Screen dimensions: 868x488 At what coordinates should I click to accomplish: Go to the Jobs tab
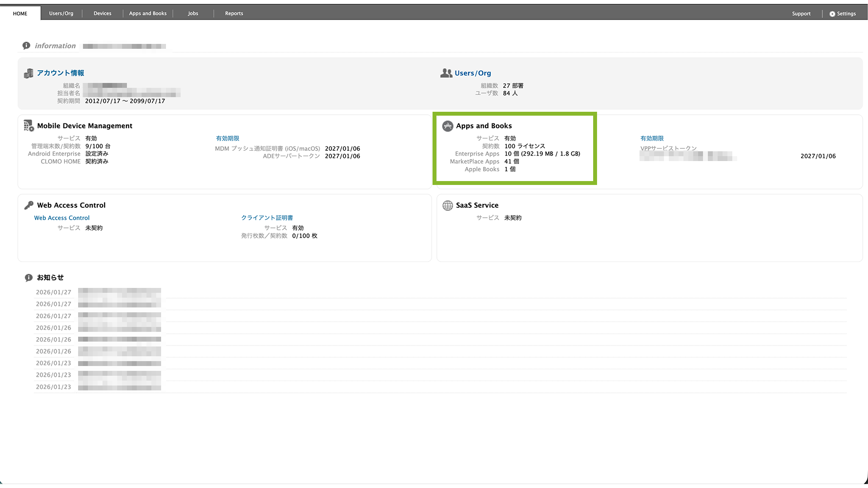point(193,14)
